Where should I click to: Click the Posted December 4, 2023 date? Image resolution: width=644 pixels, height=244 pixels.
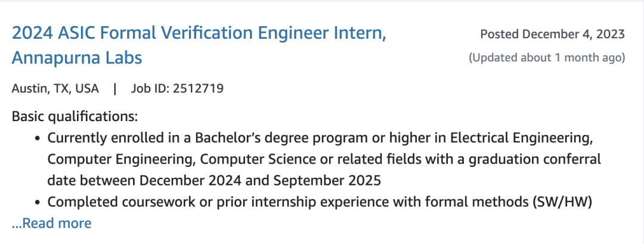point(552,34)
